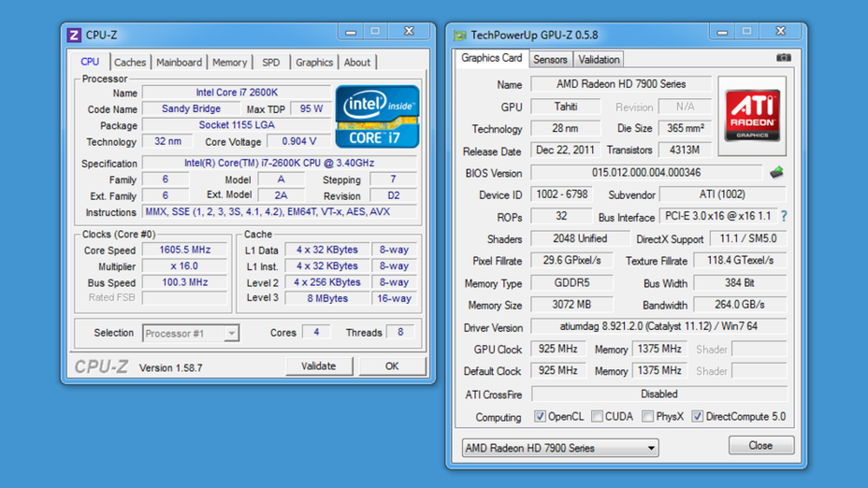868x488 pixels.
Task: Click the Socket 1155 LGA package value
Action: pyautogui.click(x=236, y=125)
